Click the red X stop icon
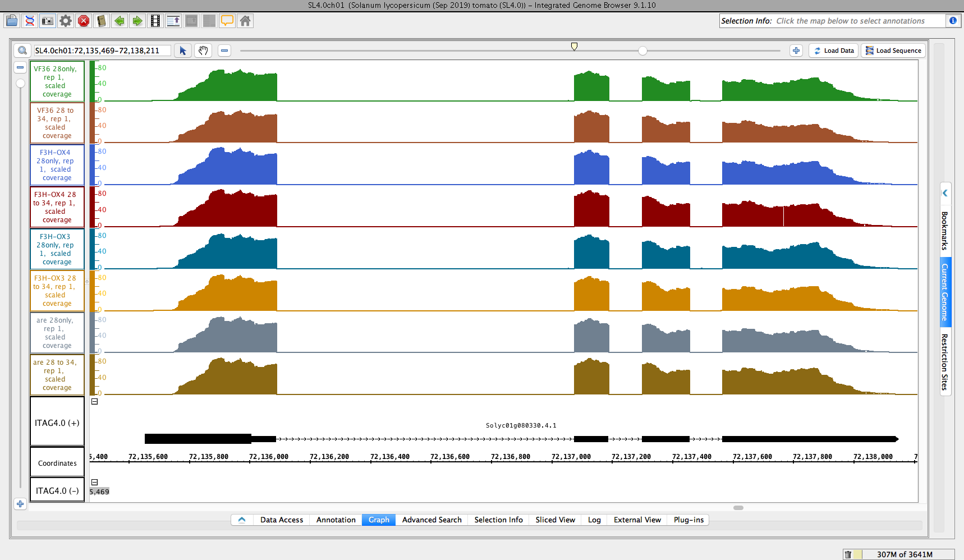 click(84, 21)
